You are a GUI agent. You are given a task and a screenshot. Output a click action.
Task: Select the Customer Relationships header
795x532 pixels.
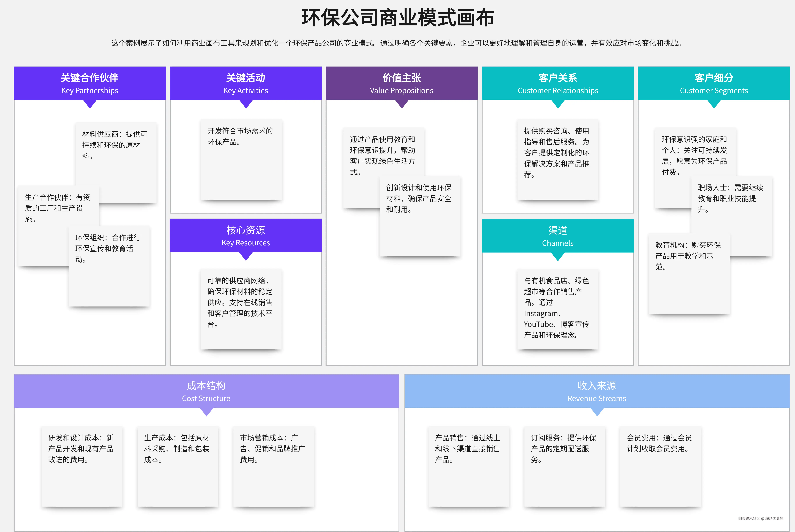click(558, 83)
